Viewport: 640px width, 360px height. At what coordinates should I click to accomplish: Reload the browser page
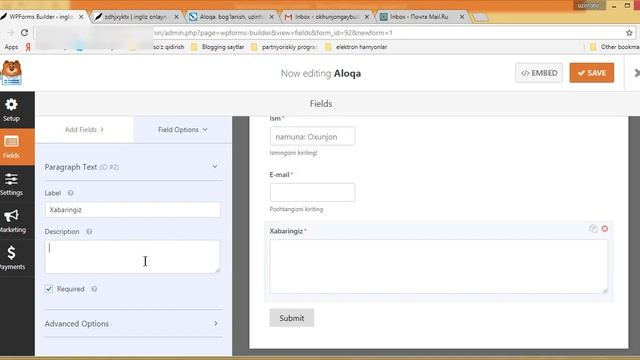(x=24, y=33)
